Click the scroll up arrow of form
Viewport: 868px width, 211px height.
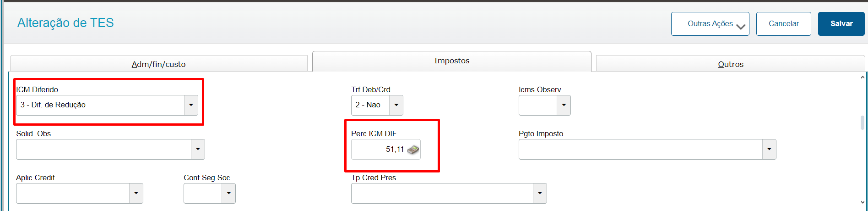[x=863, y=77]
